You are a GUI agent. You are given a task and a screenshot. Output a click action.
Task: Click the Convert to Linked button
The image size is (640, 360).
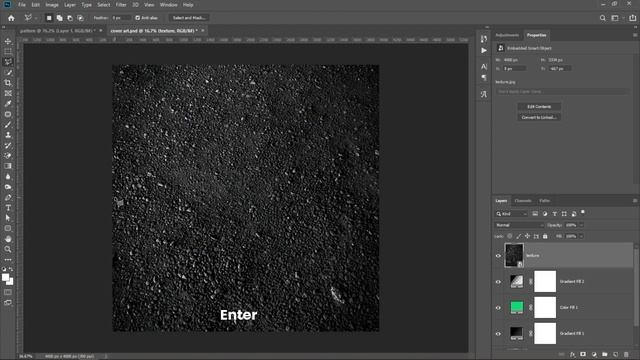[539, 117]
